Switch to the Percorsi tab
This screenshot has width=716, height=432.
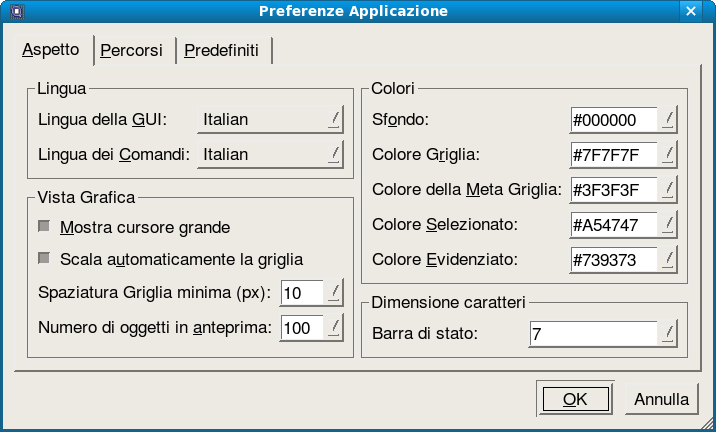[132, 50]
